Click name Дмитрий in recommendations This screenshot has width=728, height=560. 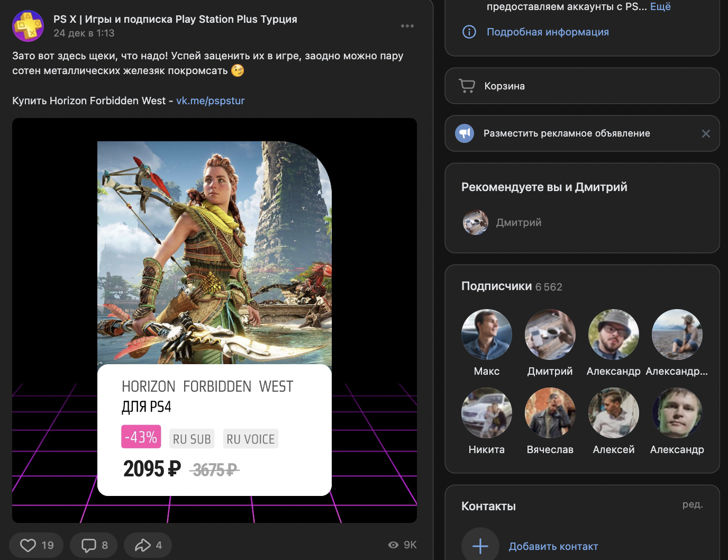pos(518,222)
